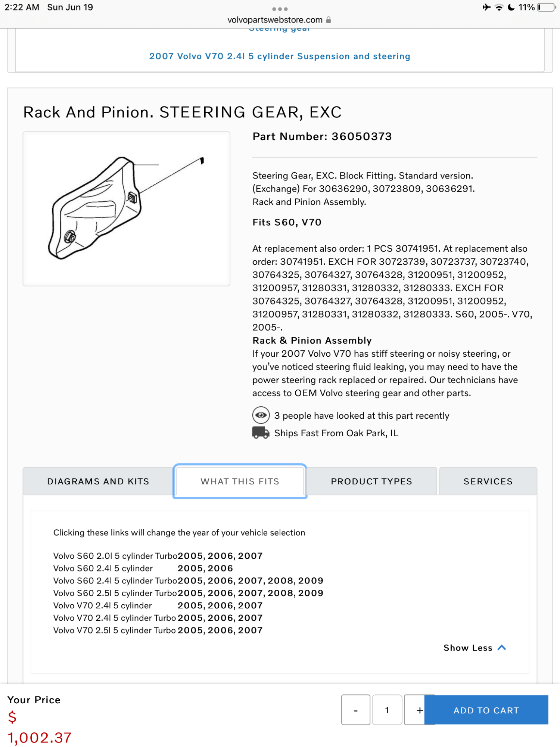
Task: Click the padlock icon in the address bar
Action: point(329,19)
